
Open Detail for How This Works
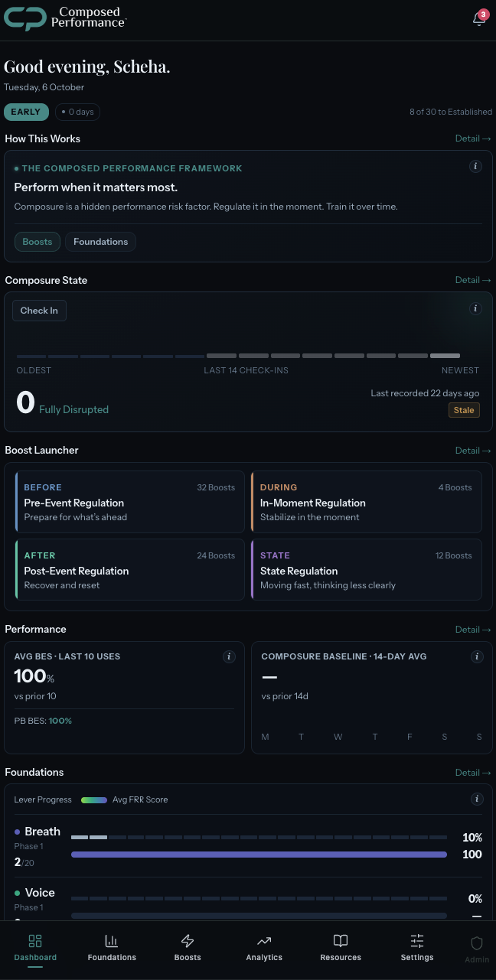tap(473, 138)
